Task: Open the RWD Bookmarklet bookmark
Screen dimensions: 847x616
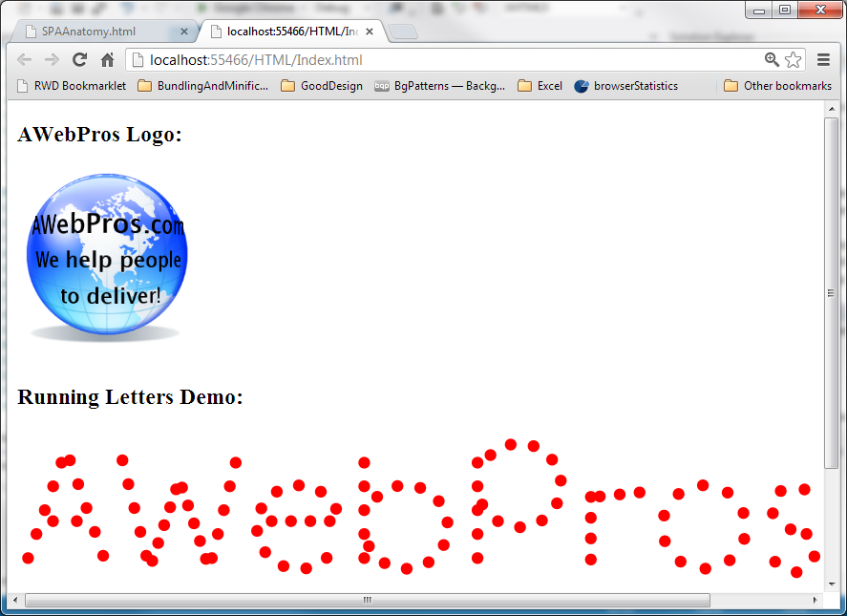Action: click(72, 86)
